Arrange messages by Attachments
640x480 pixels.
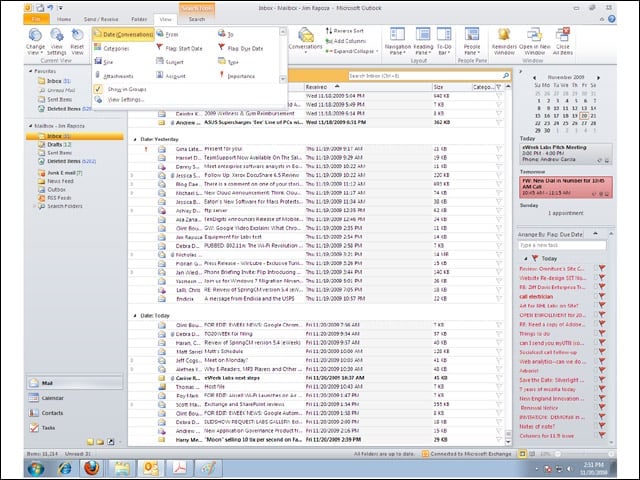click(113, 76)
